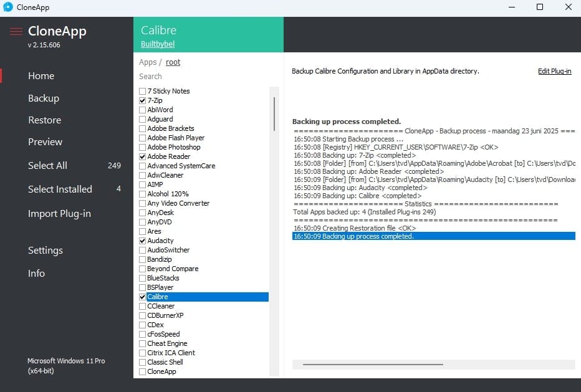
Task: Check the Classic Shell checkbox
Action: [142, 362]
